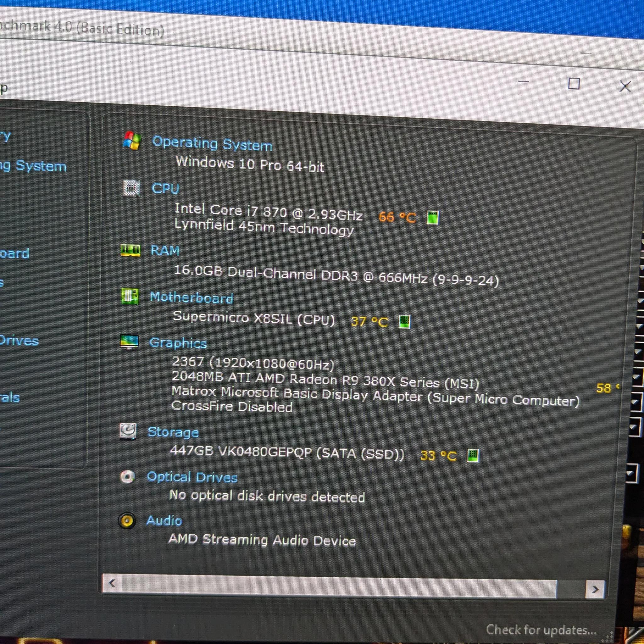Open the CPU section heading
The image size is (644, 644).
165,188
